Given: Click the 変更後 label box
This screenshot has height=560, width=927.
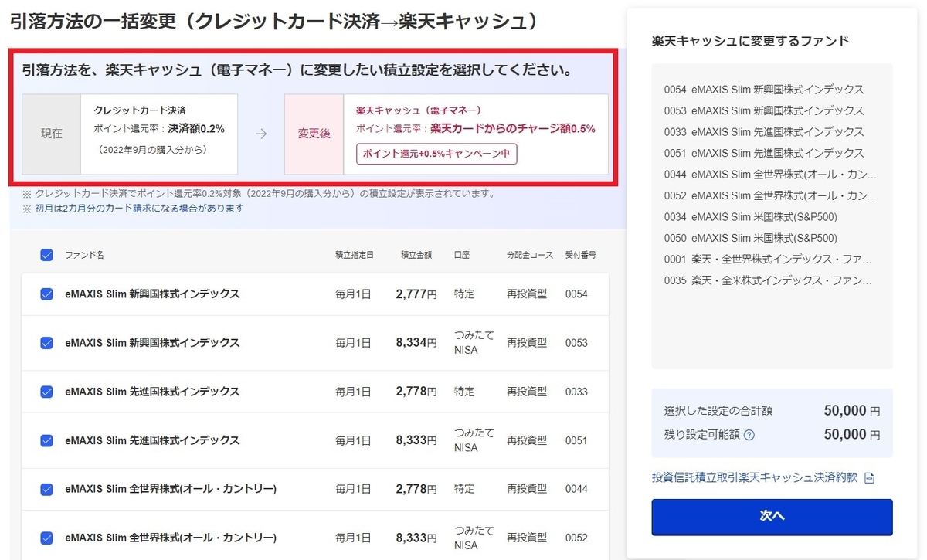Looking at the screenshot, I should (x=314, y=134).
